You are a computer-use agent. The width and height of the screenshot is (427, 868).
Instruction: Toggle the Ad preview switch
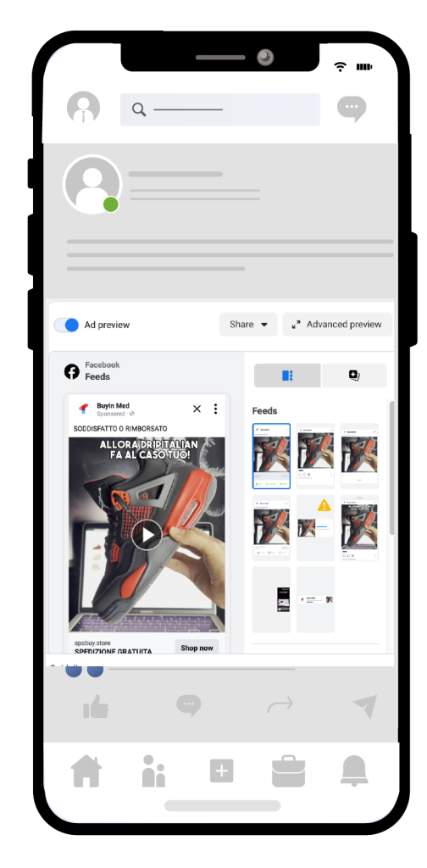click(66, 325)
